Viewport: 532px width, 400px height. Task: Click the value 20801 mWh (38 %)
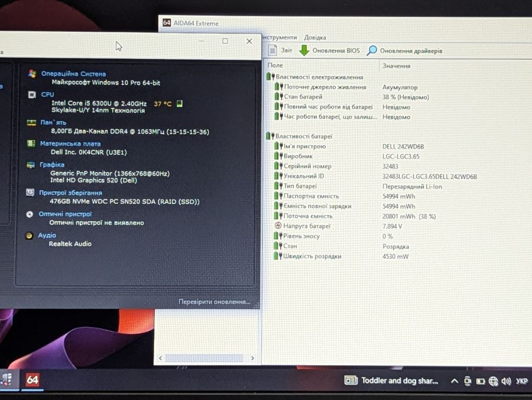click(x=409, y=216)
